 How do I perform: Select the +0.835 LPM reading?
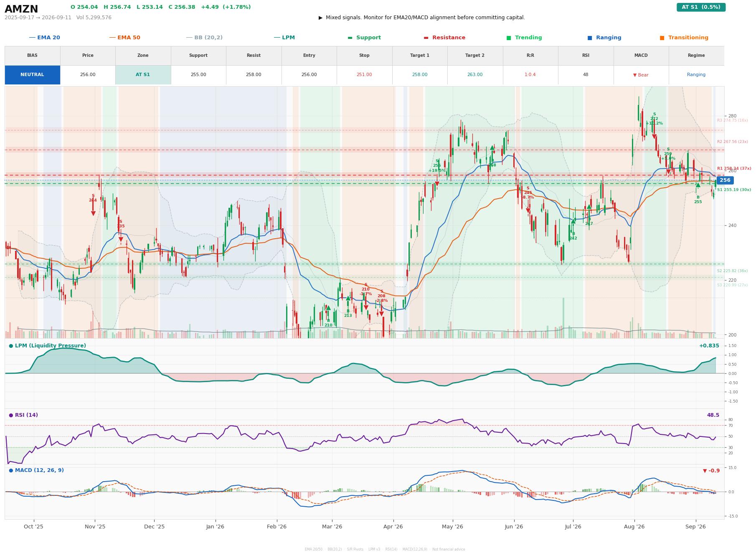pos(709,346)
